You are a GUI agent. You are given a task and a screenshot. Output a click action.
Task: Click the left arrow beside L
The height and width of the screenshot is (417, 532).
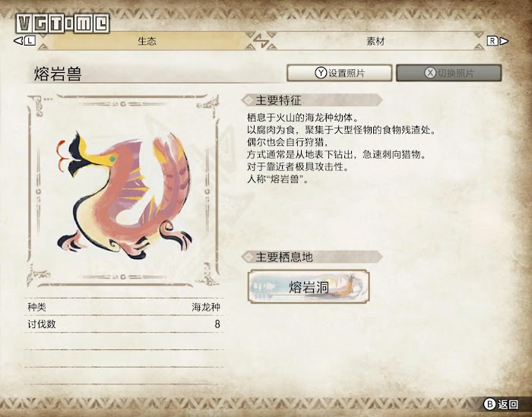(18, 41)
